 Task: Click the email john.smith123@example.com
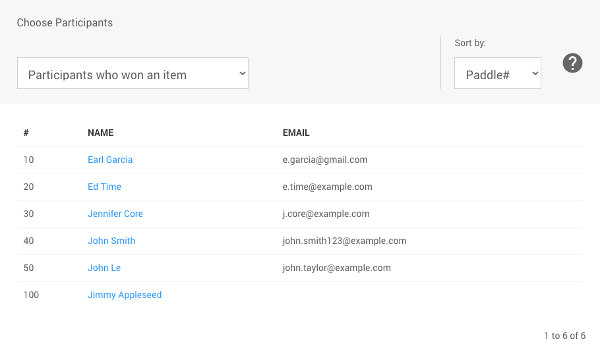point(344,241)
